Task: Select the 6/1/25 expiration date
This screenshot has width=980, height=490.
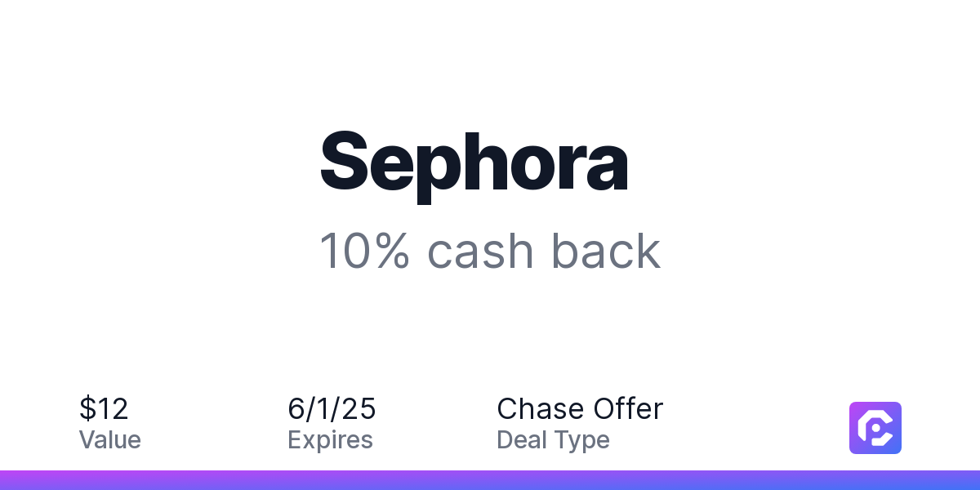Action: (x=332, y=408)
